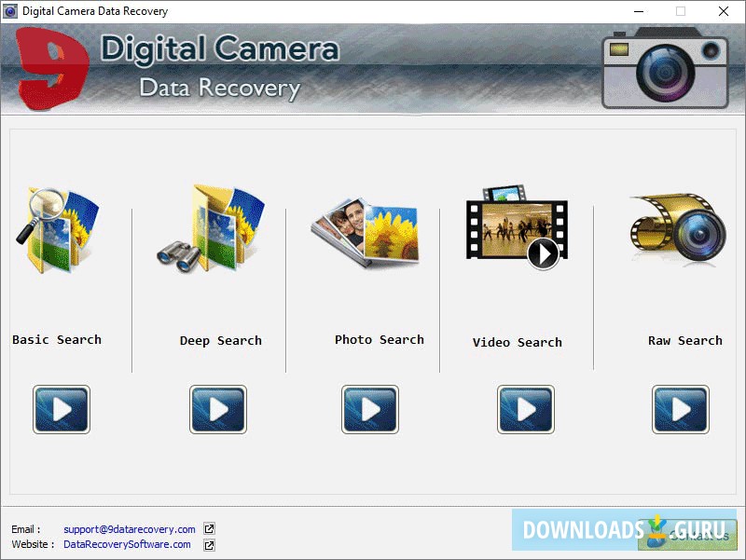Click the red 9 logo in the banner
746x560 pixels.
click(x=52, y=68)
